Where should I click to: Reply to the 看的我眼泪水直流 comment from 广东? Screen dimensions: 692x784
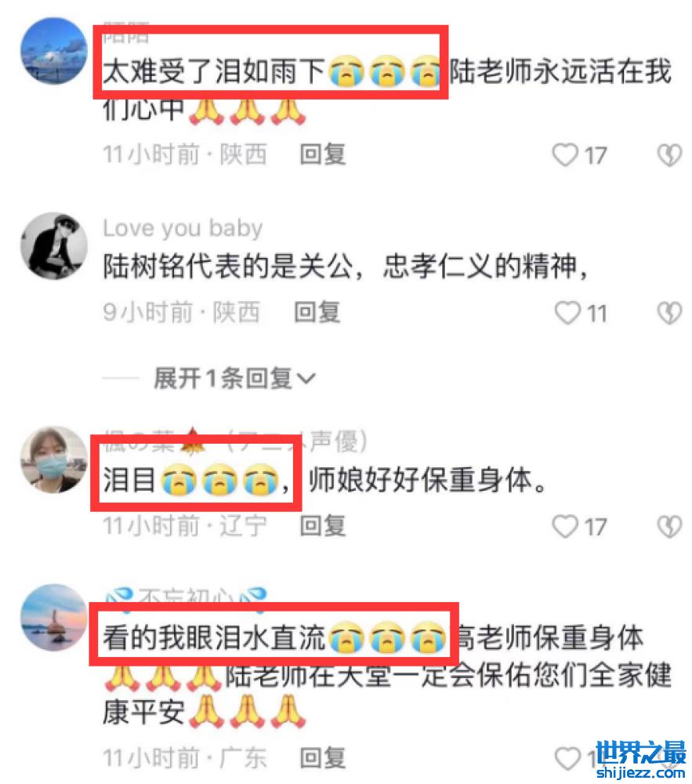(323, 758)
